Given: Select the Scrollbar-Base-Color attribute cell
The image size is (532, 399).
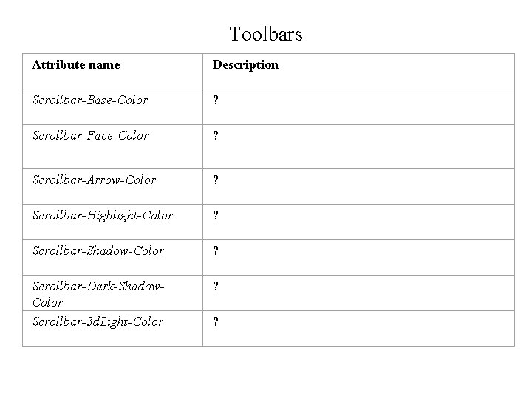Looking at the screenshot, I should (90, 100).
